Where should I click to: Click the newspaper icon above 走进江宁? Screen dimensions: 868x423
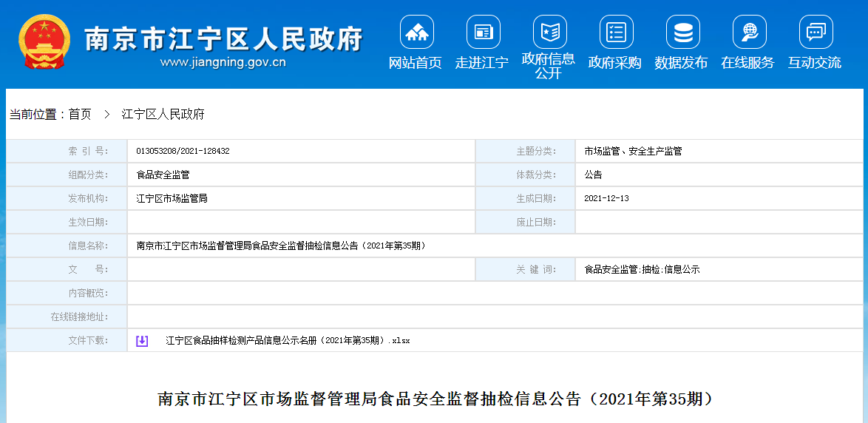click(484, 32)
